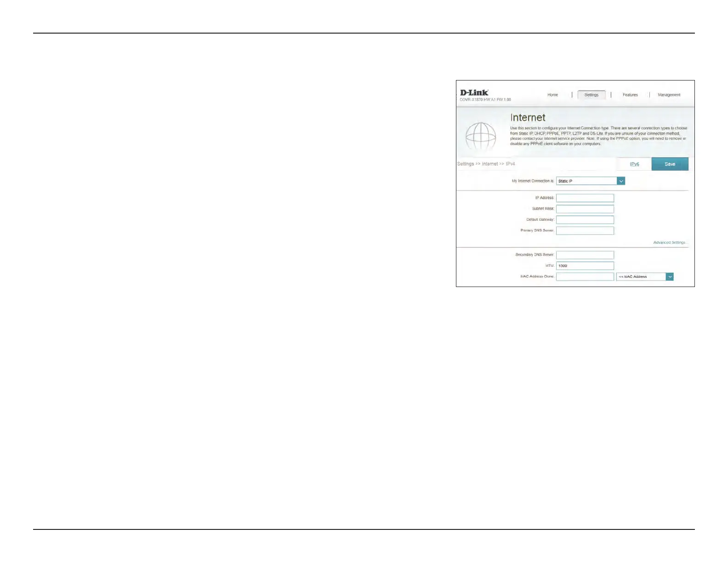The width and height of the screenshot is (728, 563).
Task: Click the 'Internet' page heading
Action: (528, 118)
